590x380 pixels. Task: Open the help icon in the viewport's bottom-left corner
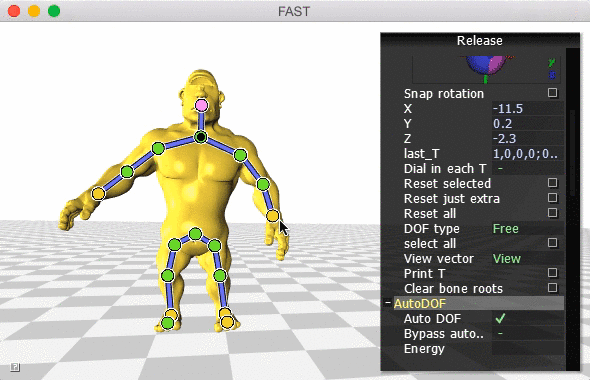(15, 367)
